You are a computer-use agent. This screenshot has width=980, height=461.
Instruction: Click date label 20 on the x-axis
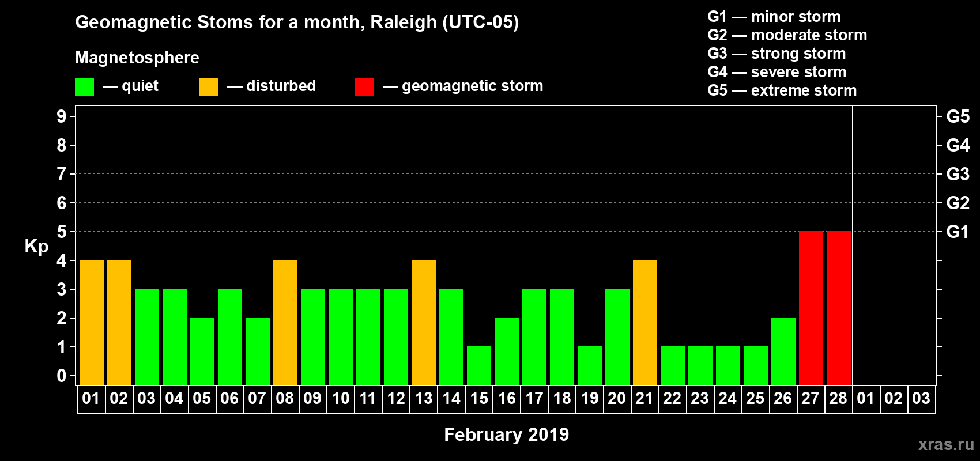point(617,399)
